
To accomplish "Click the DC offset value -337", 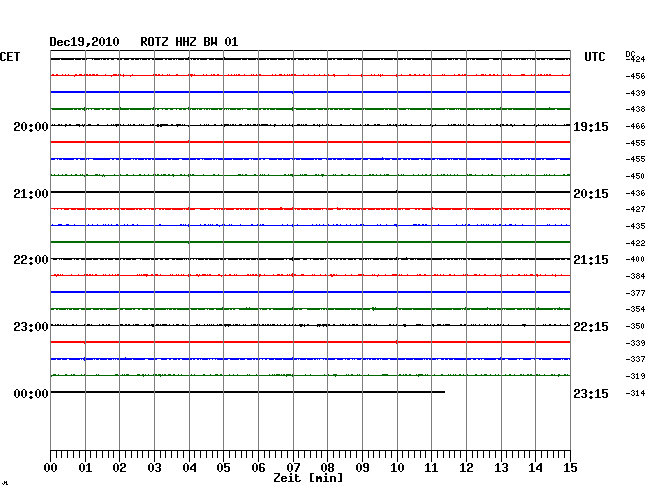I will pos(635,359).
